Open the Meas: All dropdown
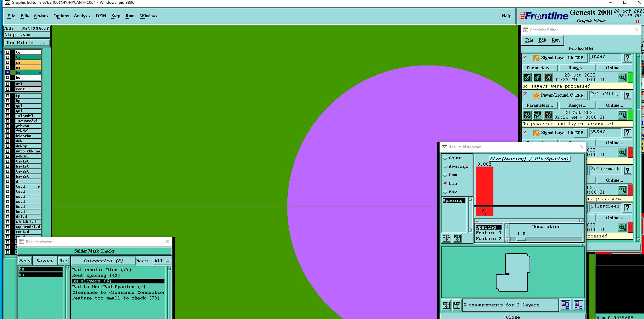Viewport: 644px width, 319px height. (x=162, y=261)
